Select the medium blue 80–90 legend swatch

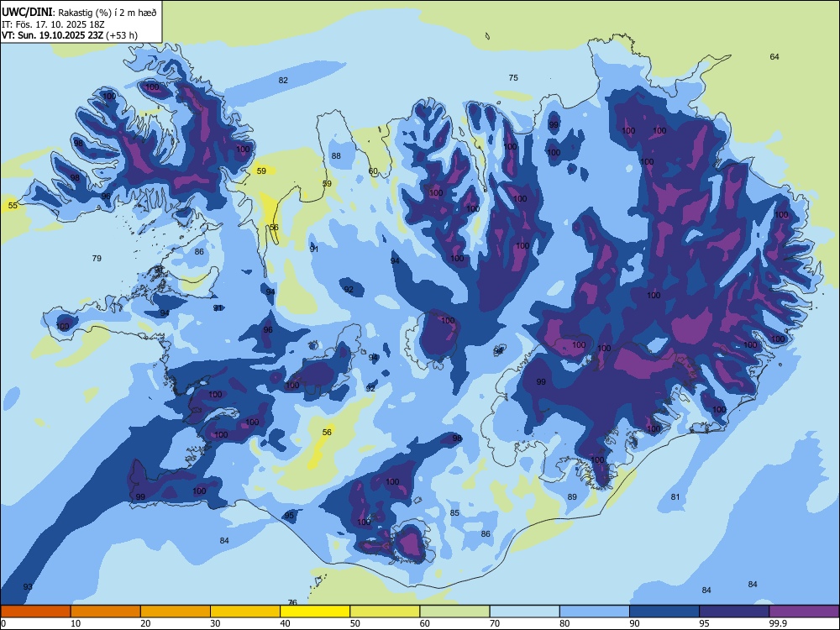(x=595, y=612)
